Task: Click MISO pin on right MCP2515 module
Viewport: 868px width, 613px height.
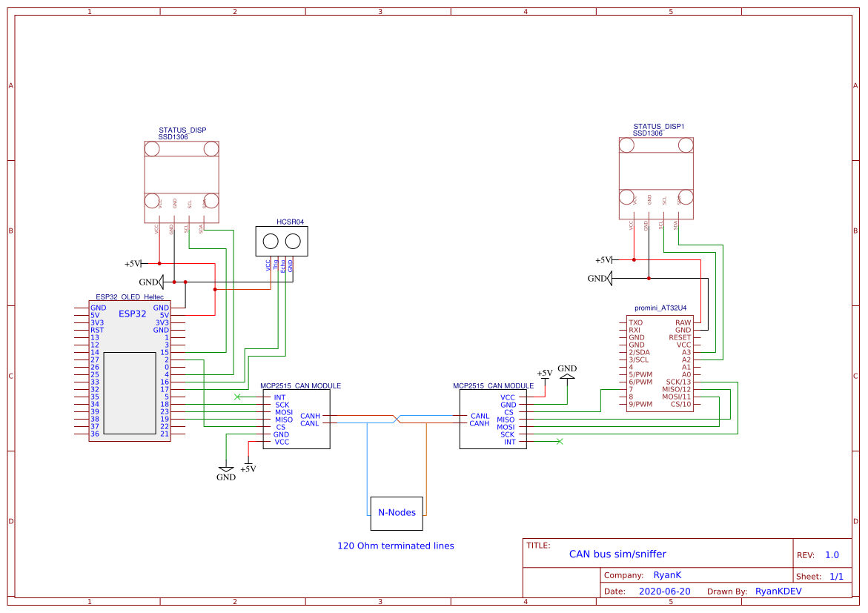Action: click(506, 420)
